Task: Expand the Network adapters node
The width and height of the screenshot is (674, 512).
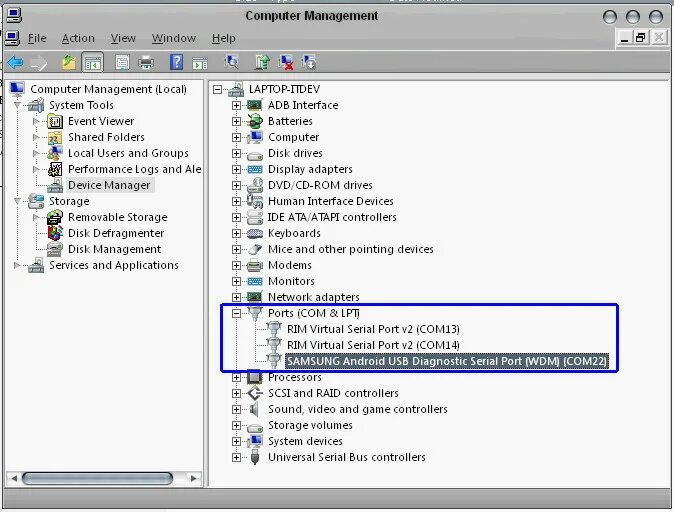Action: click(x=236, y=297)
